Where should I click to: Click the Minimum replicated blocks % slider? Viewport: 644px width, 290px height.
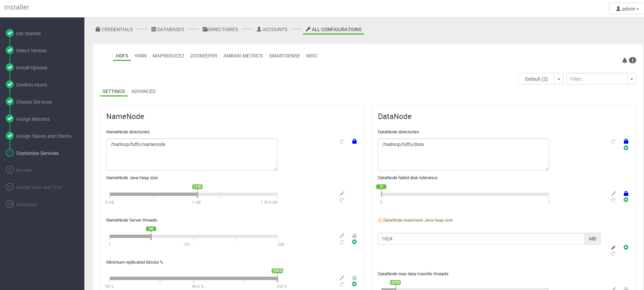[193, 278]
